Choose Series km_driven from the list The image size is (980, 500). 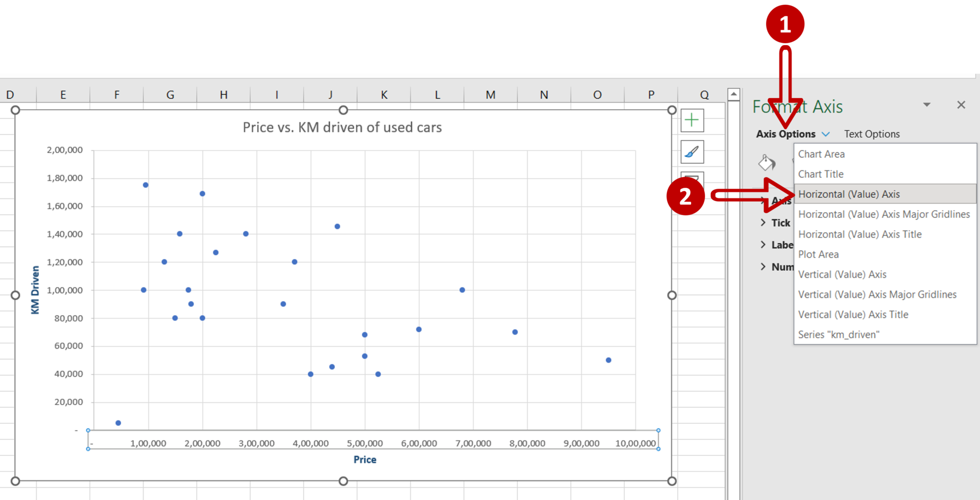pyautogui.click(x=839, y=334)
